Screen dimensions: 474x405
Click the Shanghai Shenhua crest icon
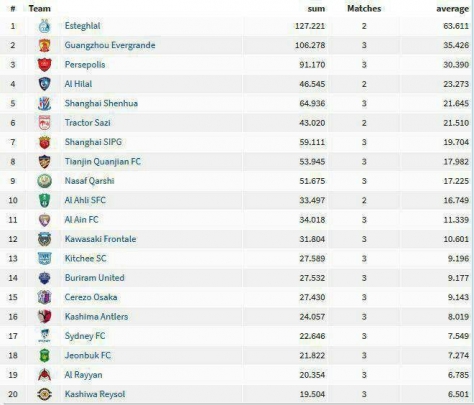pyautogui.click(x=44, y=103)
